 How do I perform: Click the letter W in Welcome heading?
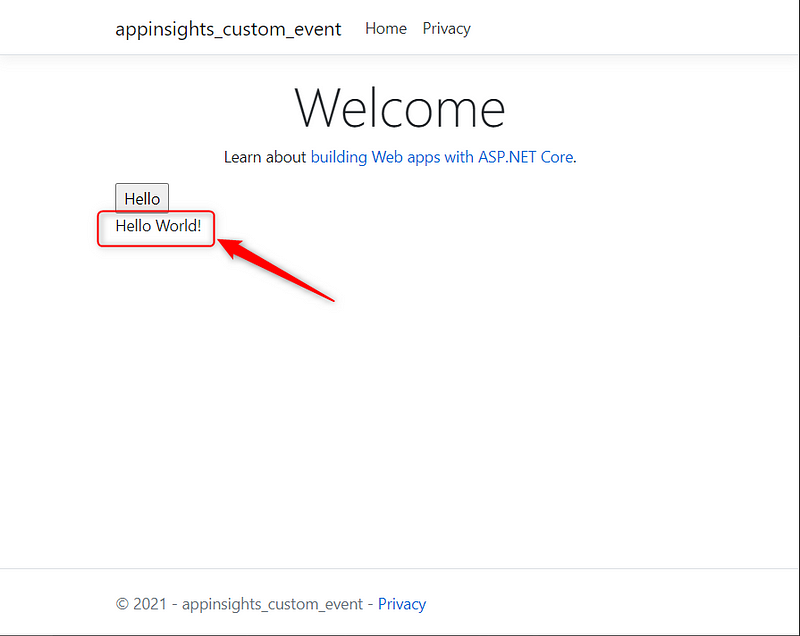point(318,107)
